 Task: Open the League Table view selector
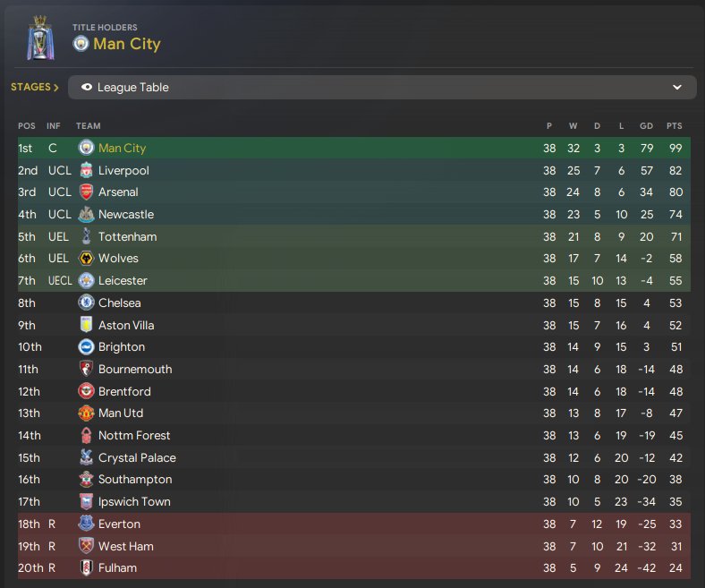382,88
